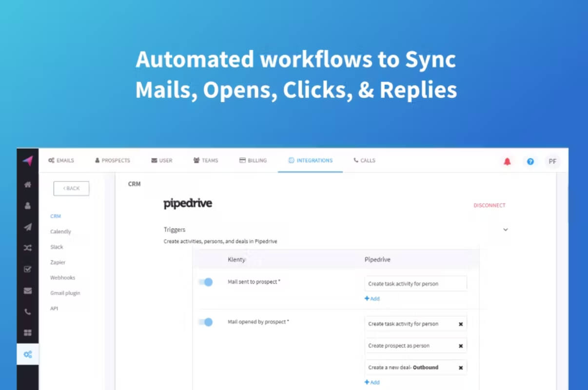The height and width of the screenshot is (390, 588).
Task: Open the red notification bell
Action: (507, 161)
